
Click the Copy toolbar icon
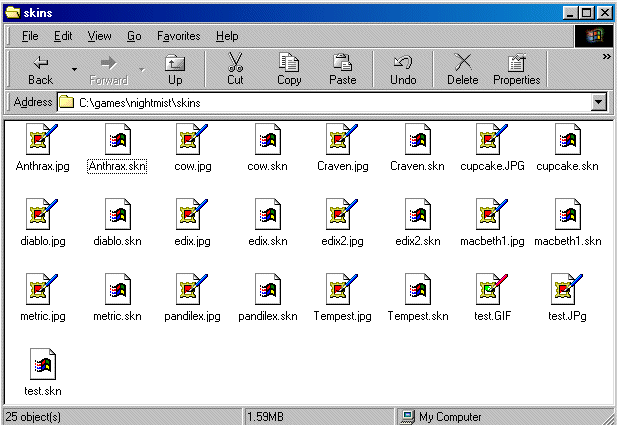[289, 69]
